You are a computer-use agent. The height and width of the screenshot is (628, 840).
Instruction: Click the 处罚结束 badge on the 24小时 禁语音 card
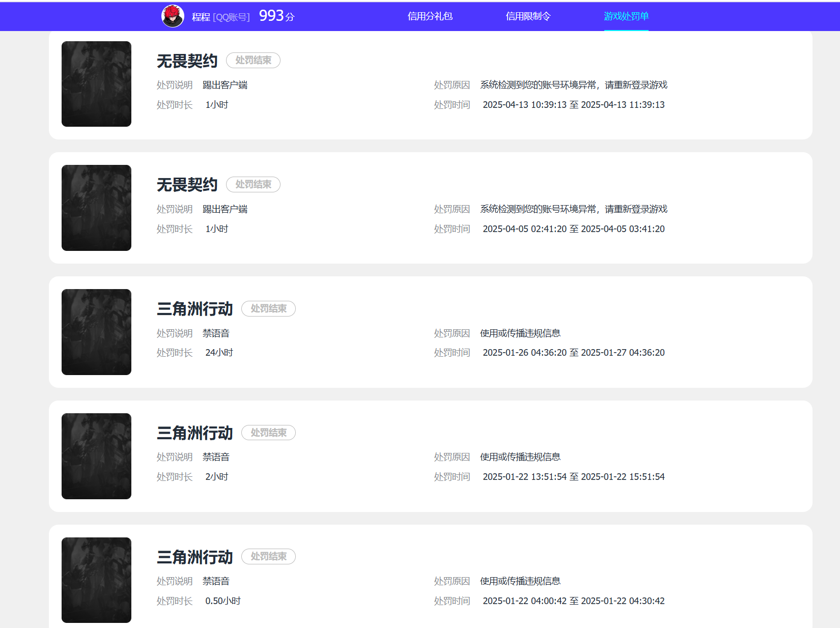[x=268, y=308]
